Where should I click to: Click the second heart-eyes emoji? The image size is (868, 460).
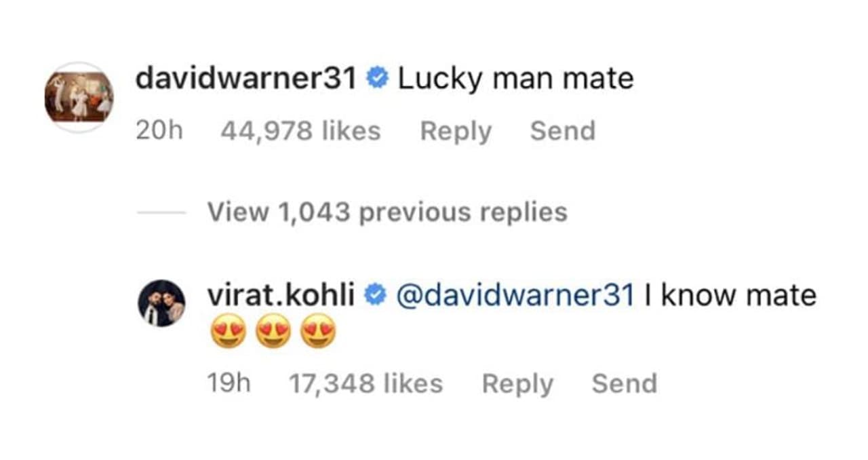tap(273, 334)
